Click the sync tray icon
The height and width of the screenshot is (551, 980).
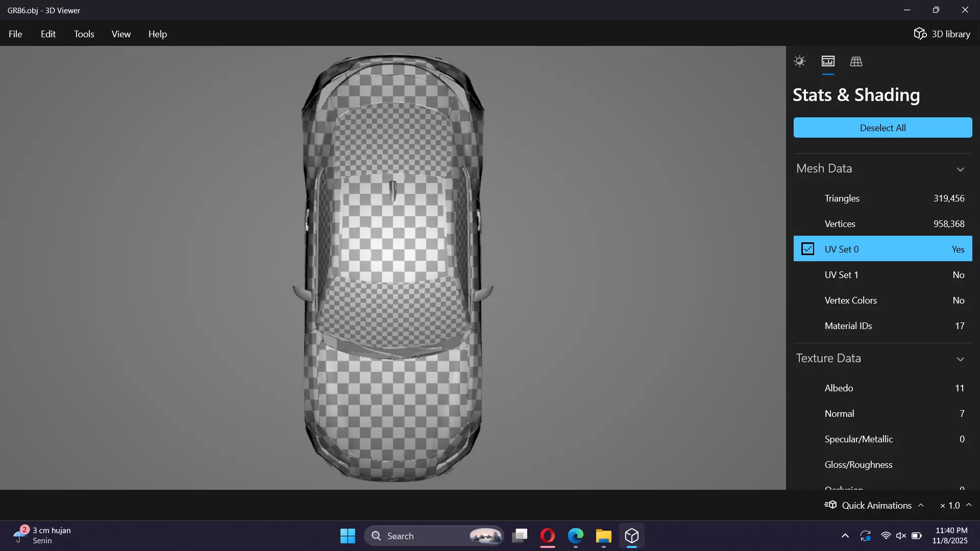pos(865,536)
